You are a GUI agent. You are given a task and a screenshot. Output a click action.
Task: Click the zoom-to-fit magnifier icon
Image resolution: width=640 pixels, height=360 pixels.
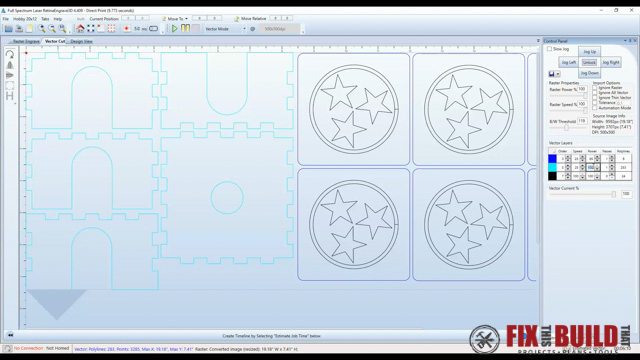point(62,29)
